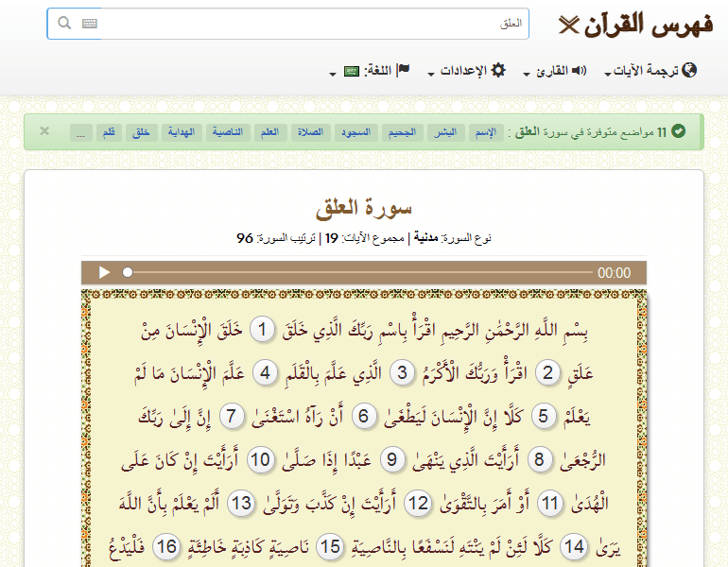Click the green checkmark icon in topics bar
Image resolution: width=728 pixels, height=567 pixels.
(678, 131)
